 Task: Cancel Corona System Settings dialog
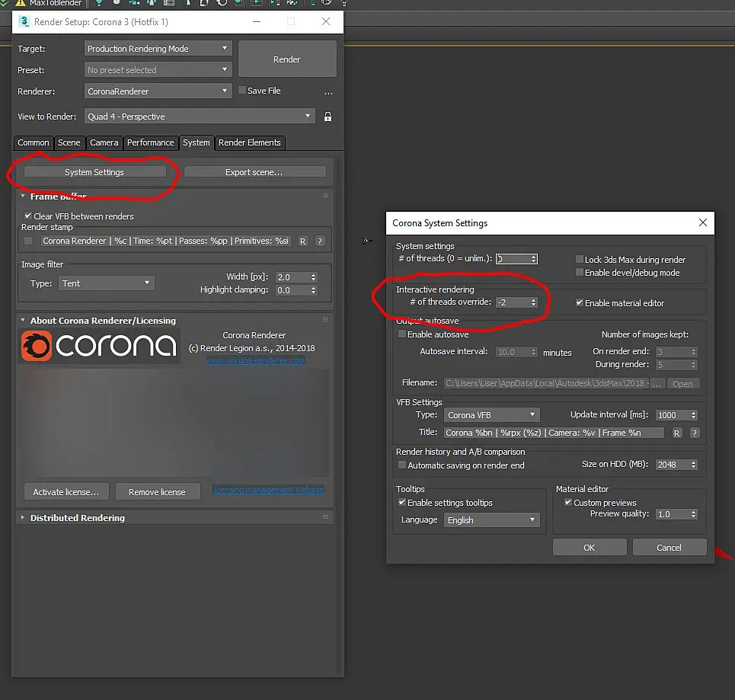click(669, 547)
